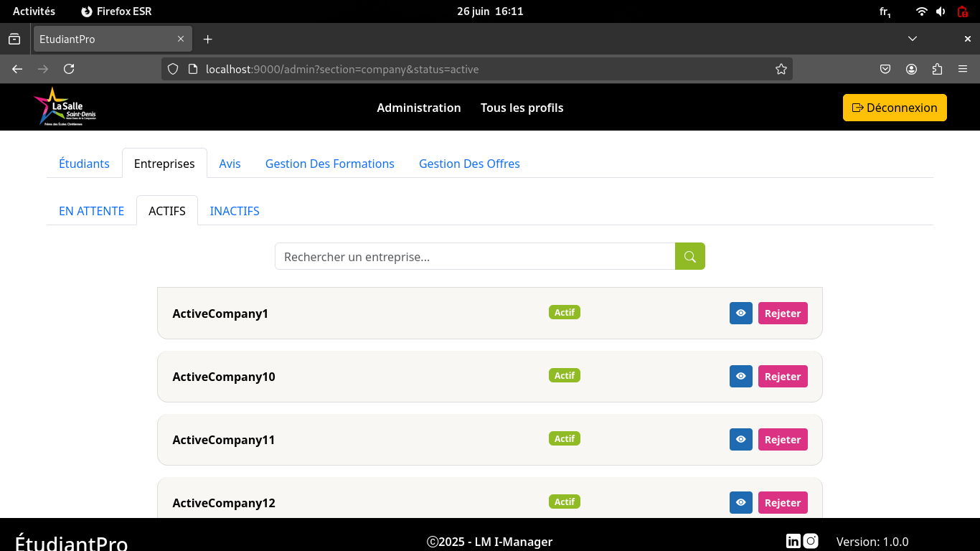Click the Déconnexion button

pyautogui.click(x=894, y=108)
